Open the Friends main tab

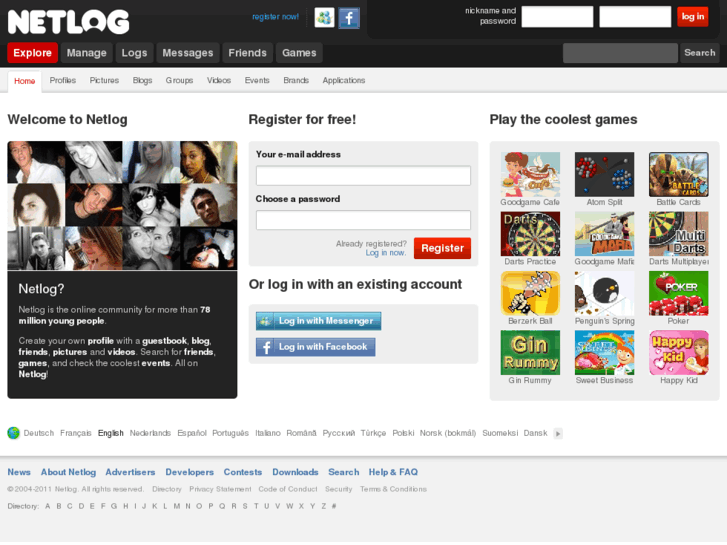(248, 53)
